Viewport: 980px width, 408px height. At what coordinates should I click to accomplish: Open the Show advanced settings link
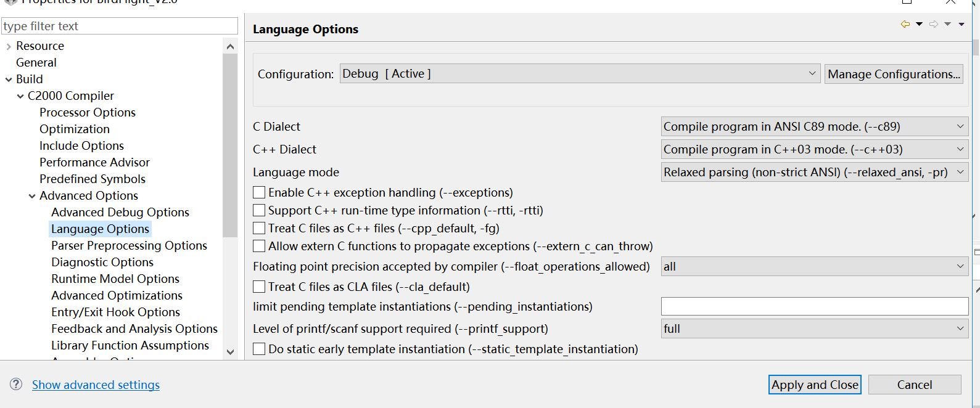tap(96, 385)
